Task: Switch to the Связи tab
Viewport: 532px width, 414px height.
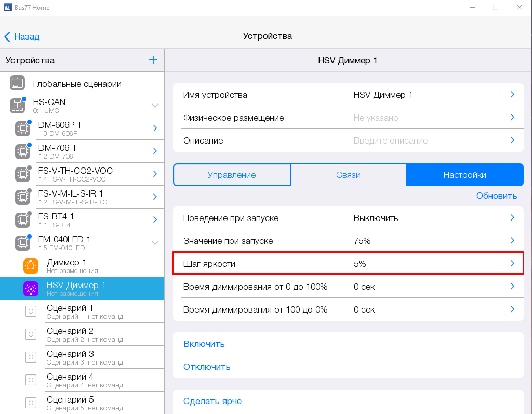Action: [348, 175]
